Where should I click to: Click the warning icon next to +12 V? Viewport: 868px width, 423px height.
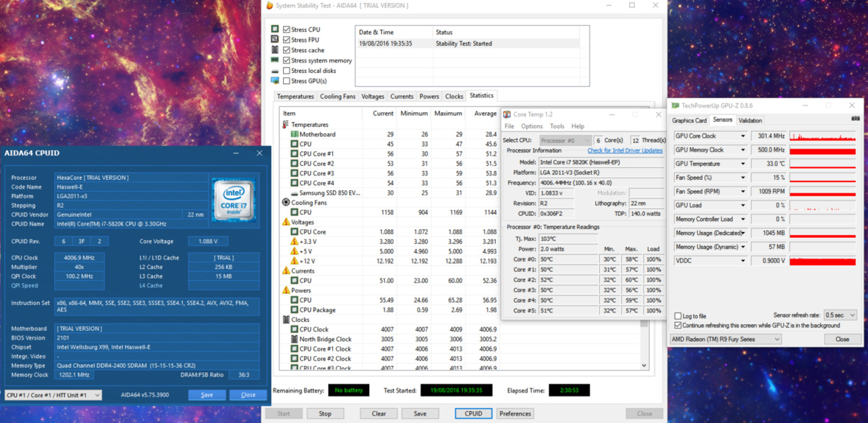(295, 261)
